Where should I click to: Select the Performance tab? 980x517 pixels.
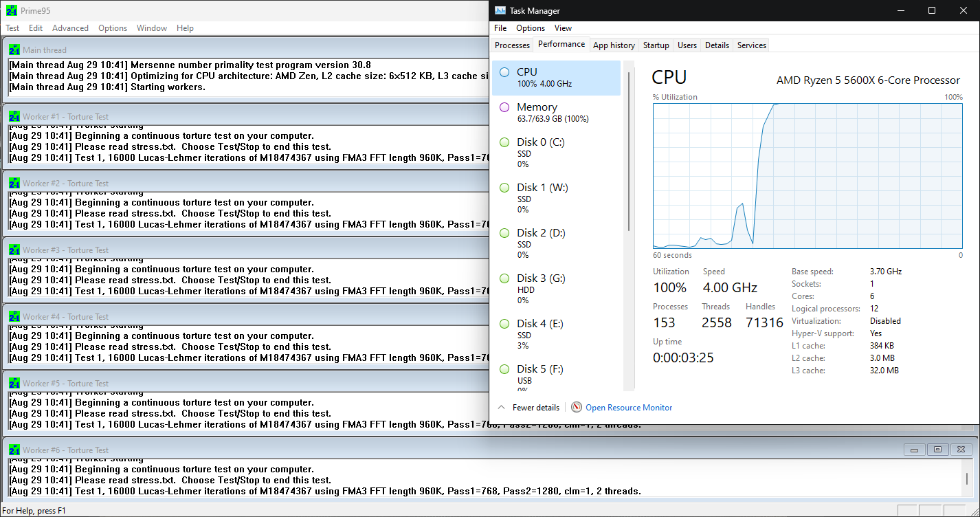(561, 44)
